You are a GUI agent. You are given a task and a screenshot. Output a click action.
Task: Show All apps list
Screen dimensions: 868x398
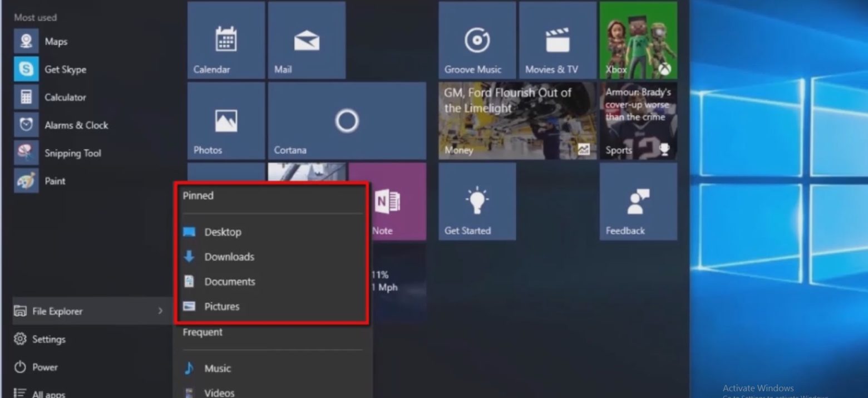pos(48,393)
